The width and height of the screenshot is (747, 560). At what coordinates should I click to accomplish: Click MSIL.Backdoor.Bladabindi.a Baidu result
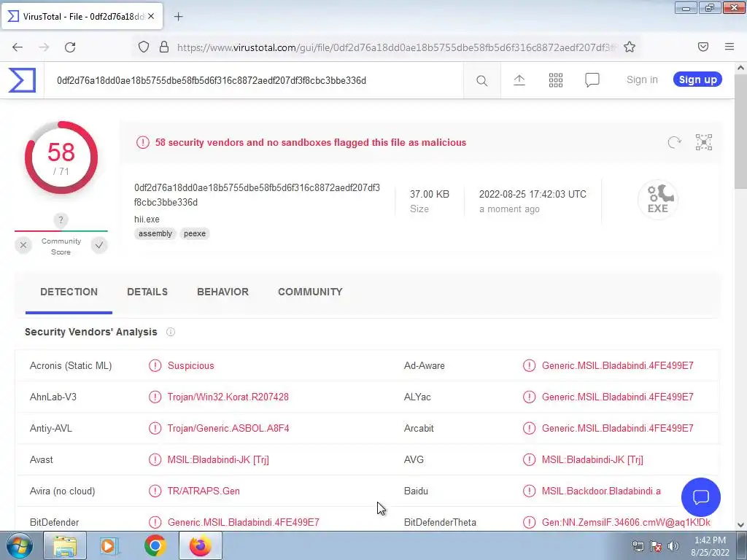pyautogui.click(x=601, y=491)
